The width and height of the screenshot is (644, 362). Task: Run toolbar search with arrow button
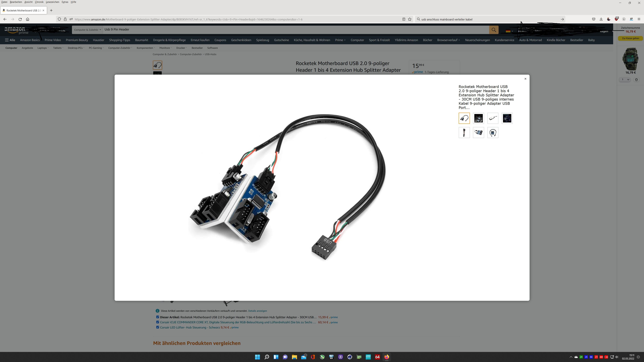coord(562,19)
